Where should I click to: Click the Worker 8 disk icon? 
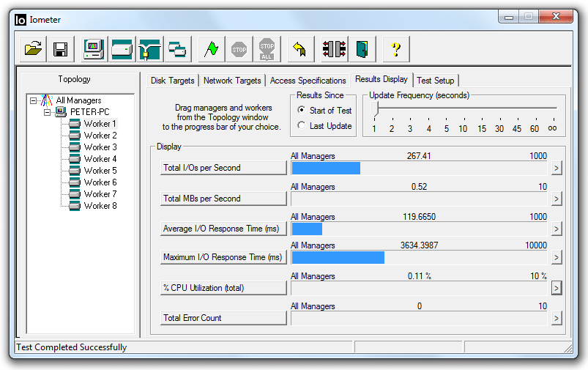tap(75, 206)
